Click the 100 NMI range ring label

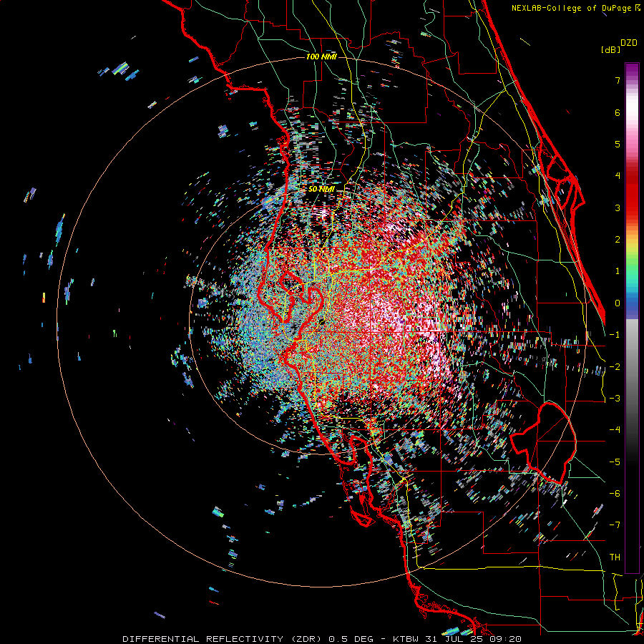point(321,57)
